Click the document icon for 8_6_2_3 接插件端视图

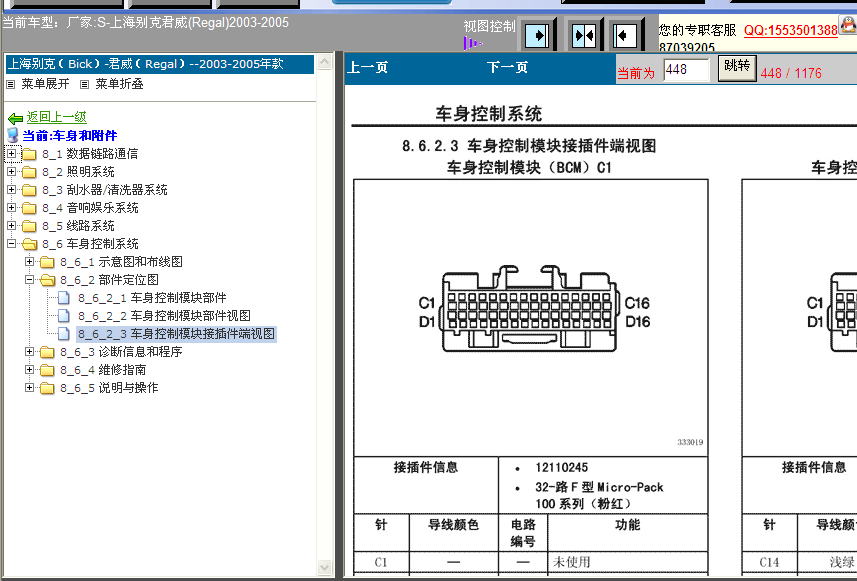coord(64,334)
